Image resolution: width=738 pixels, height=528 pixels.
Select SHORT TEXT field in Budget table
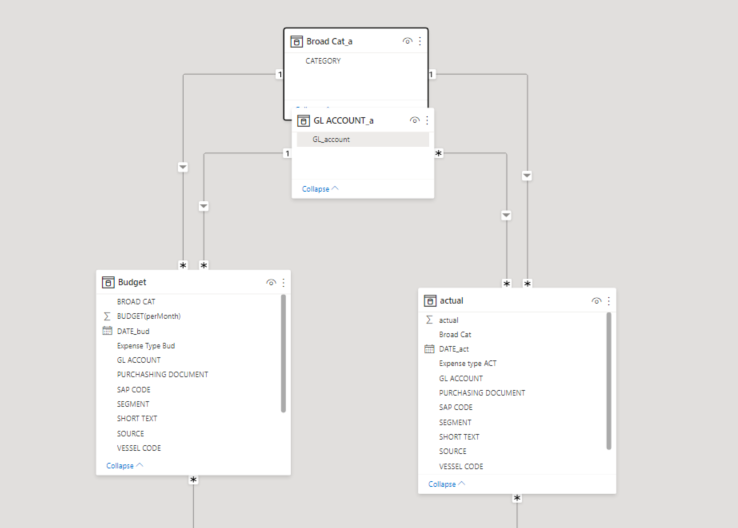click(x=137, y=418)
